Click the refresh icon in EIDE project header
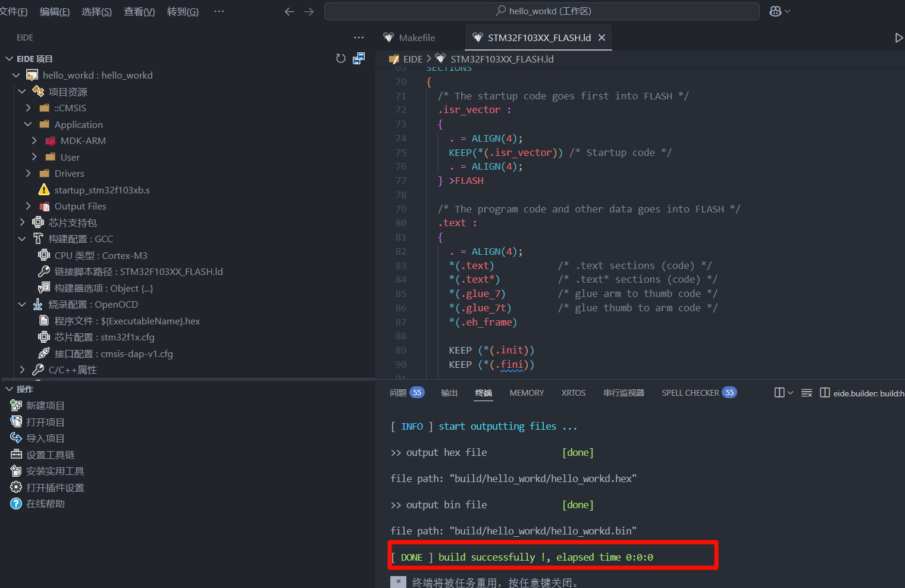Screen dimensions: 905x588 click(340, 58)
